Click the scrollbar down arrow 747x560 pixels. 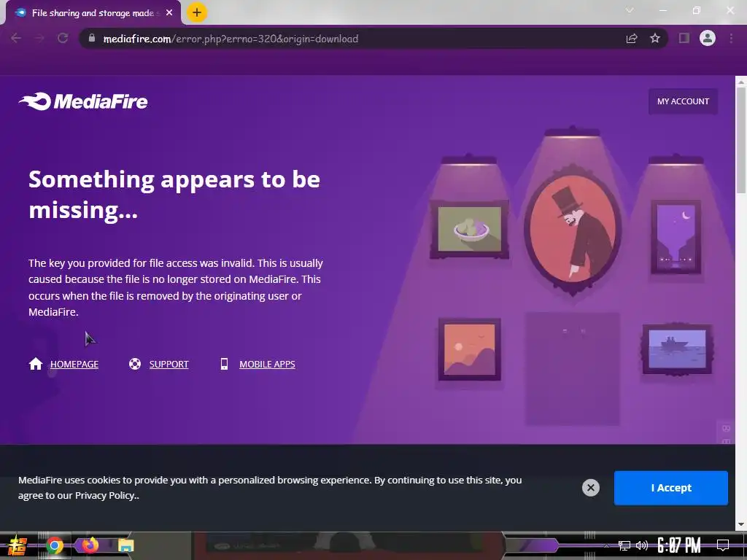741,524
